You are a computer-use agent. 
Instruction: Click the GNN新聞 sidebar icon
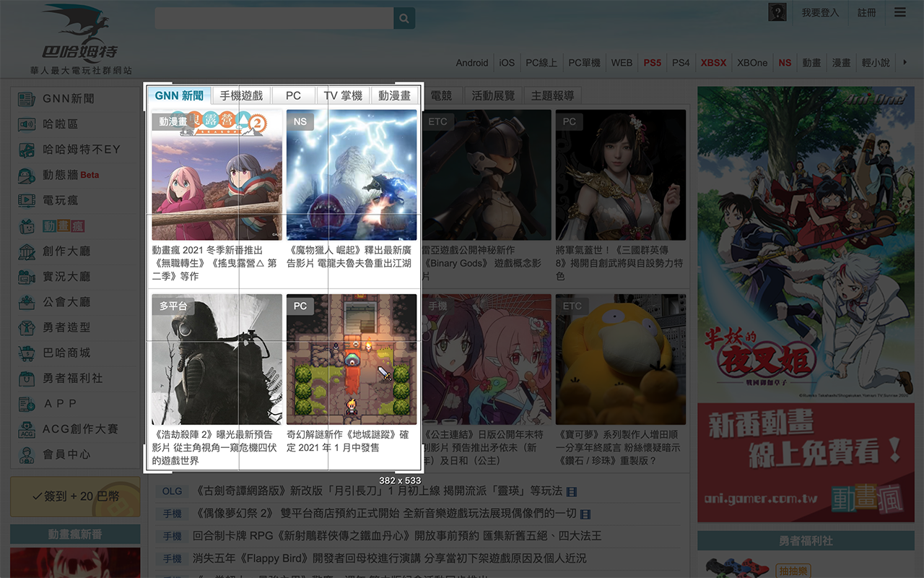27,98
